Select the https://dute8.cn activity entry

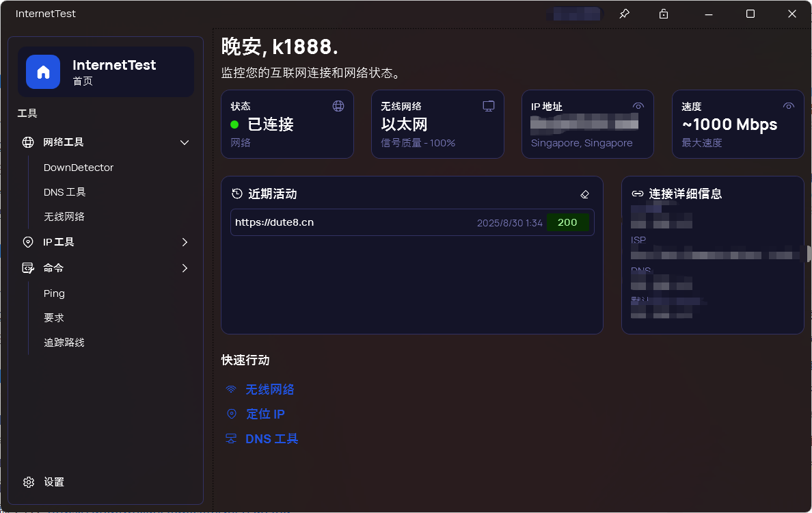pyautogui.click(x=412, y=222)
